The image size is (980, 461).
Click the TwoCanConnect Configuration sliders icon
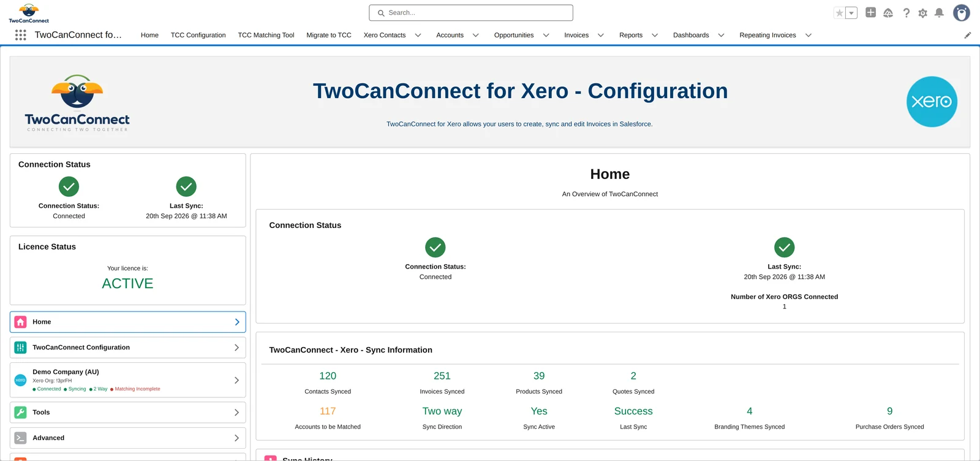point(20,348)
